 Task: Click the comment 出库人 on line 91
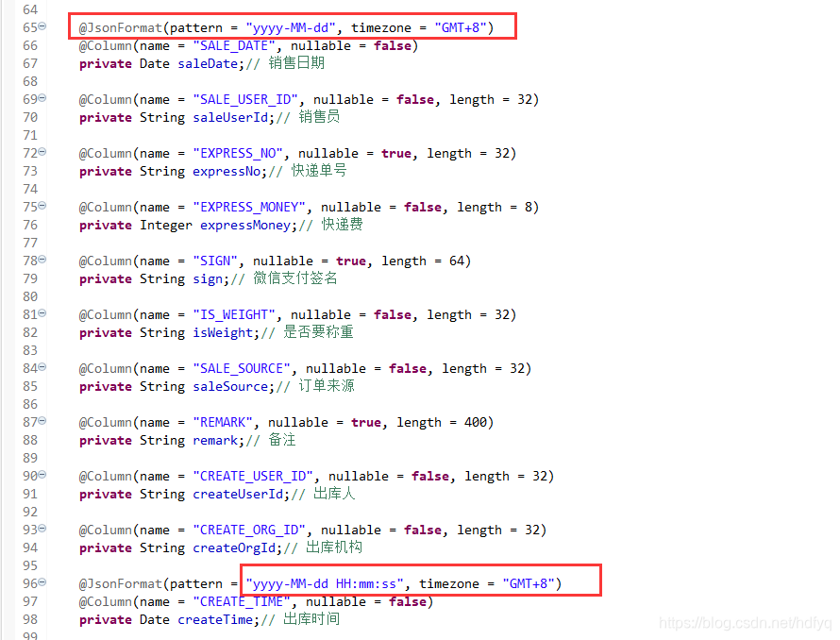[x=334, y=494]
